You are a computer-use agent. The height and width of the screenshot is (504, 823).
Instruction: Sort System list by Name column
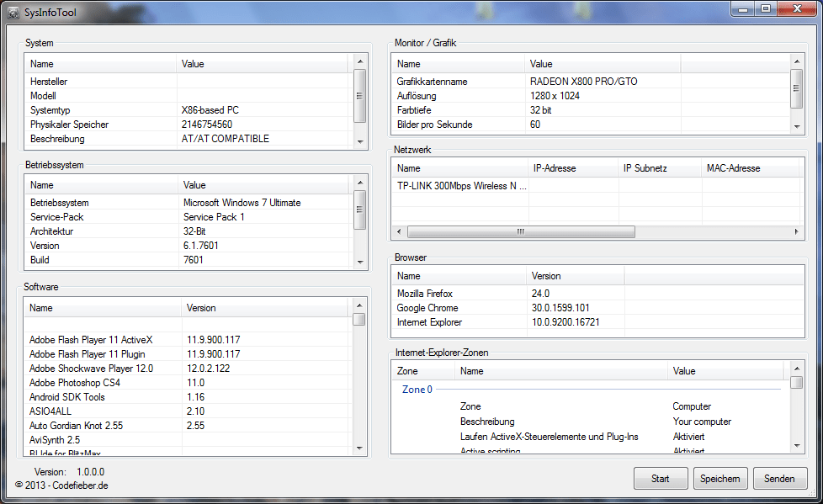100,63
